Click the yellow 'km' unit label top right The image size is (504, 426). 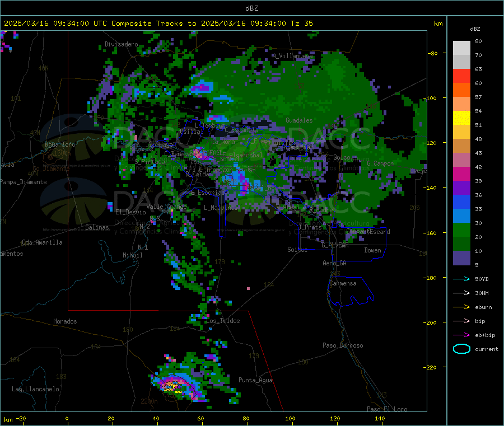[438, 24]
